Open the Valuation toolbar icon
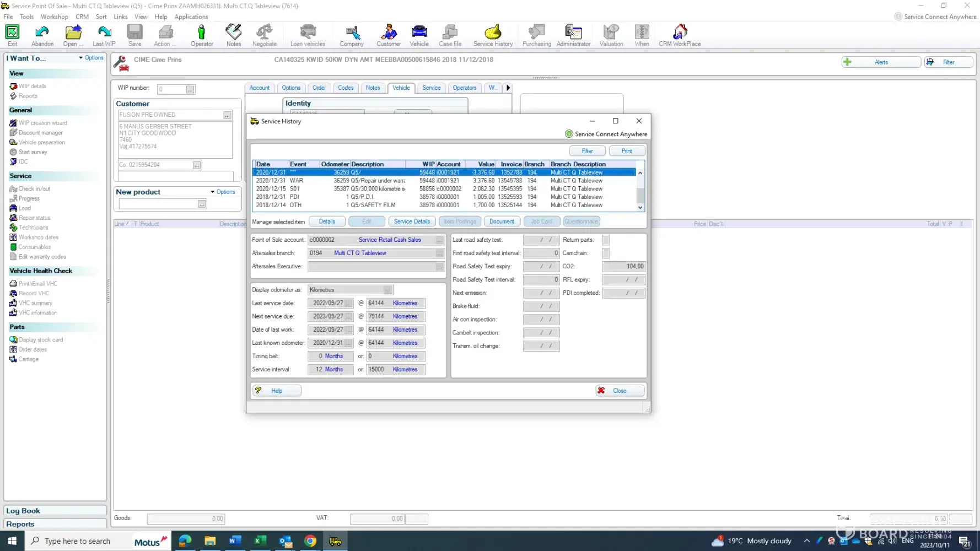The height and width of the screenshot is (551, 980). click(x=611, y=35)
